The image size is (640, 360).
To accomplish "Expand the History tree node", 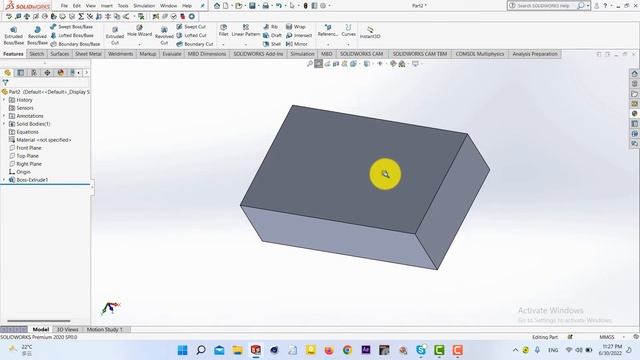I will tap(4, 100).
